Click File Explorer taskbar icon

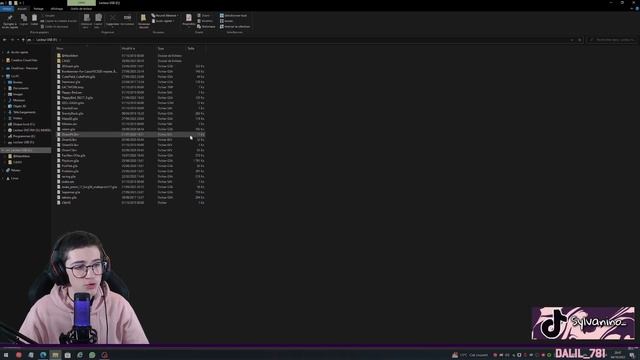tap(55, 355)
